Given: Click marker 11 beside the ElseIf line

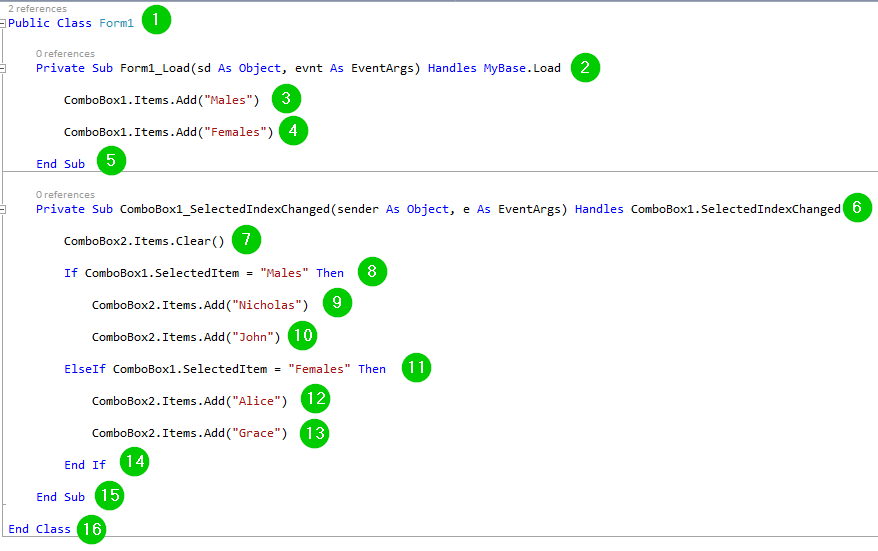Looking at the screenshot, I should (416, 368).
